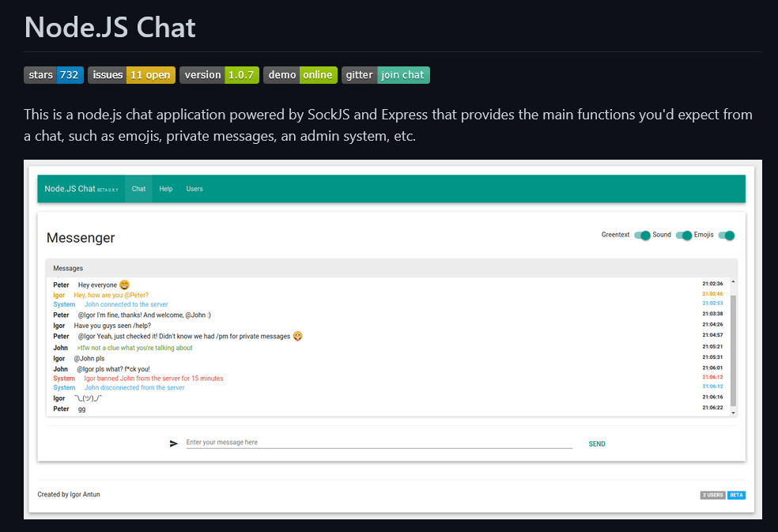778x532 pixels.
Task: Focus the Enter your message here field
Action: point(379,443)
